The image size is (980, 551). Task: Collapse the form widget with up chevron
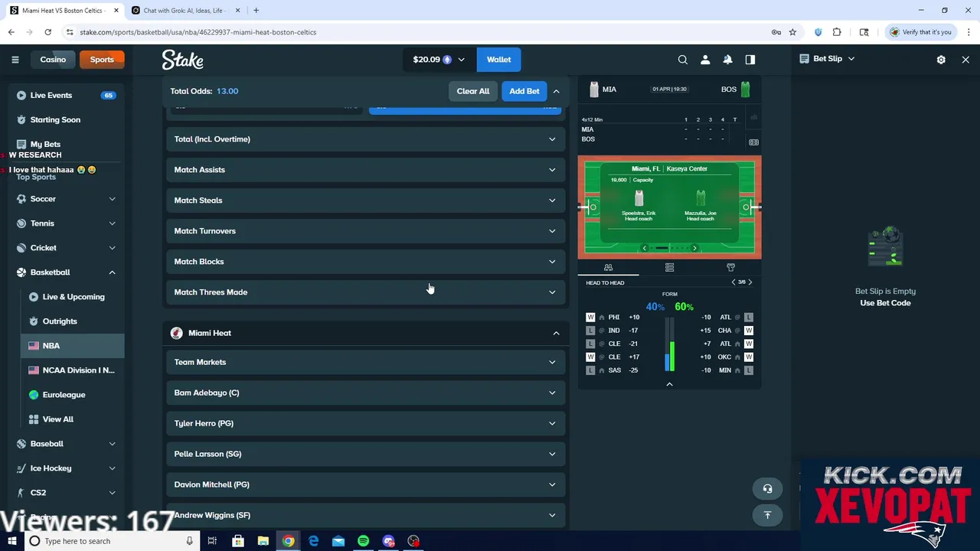[669, 384]
